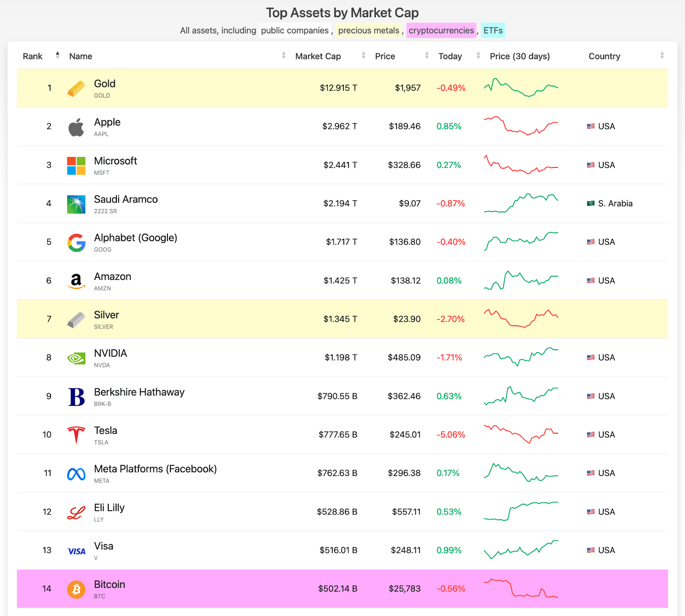Sort table using Rank column arrows
This screenshot has height=616, width=685.
point(57,55)
